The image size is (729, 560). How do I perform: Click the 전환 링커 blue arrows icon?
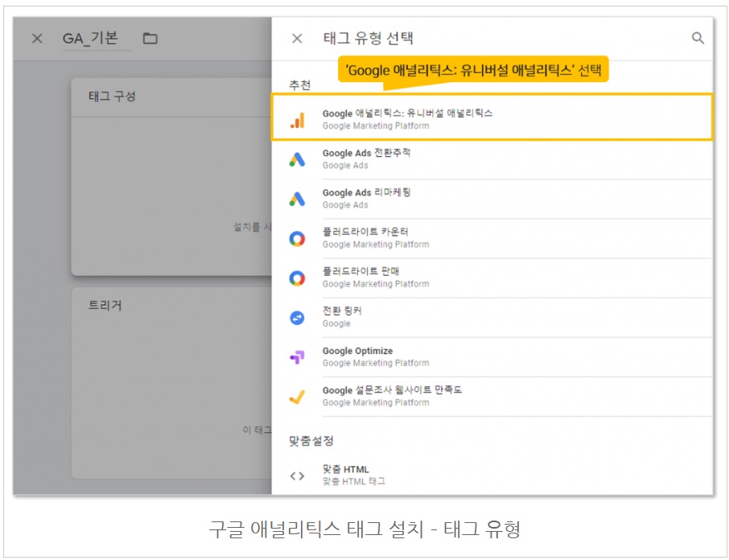pyautogui.click(x=297, y=318)
